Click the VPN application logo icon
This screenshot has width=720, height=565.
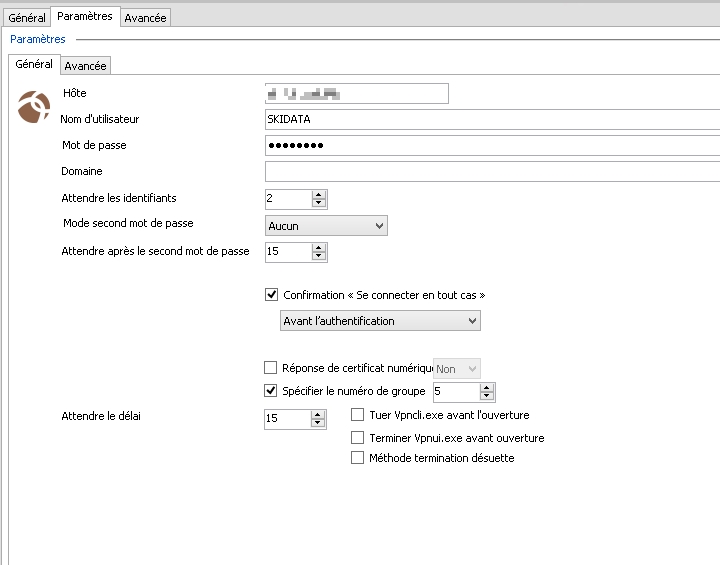pyautogui.click(x=34, y=106)
